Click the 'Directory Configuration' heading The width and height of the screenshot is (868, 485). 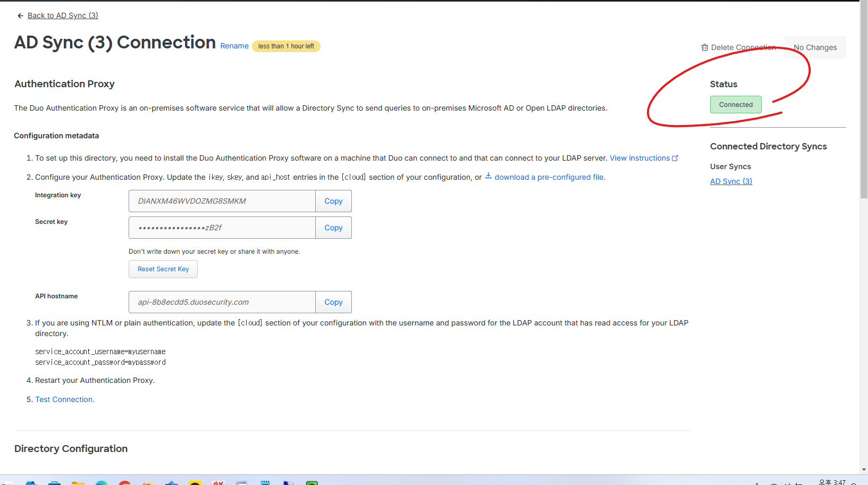[71, 449]
